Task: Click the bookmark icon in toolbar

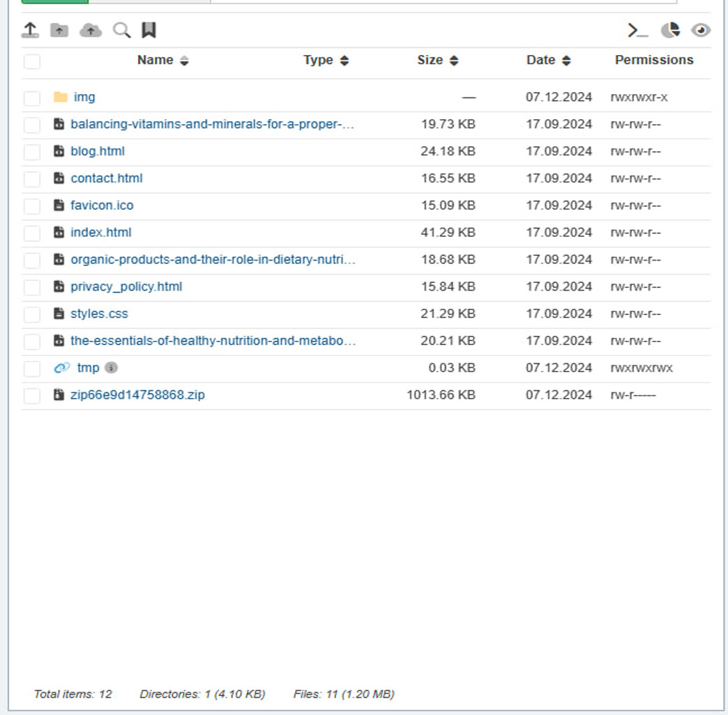Action: click(x=149, y=30)
